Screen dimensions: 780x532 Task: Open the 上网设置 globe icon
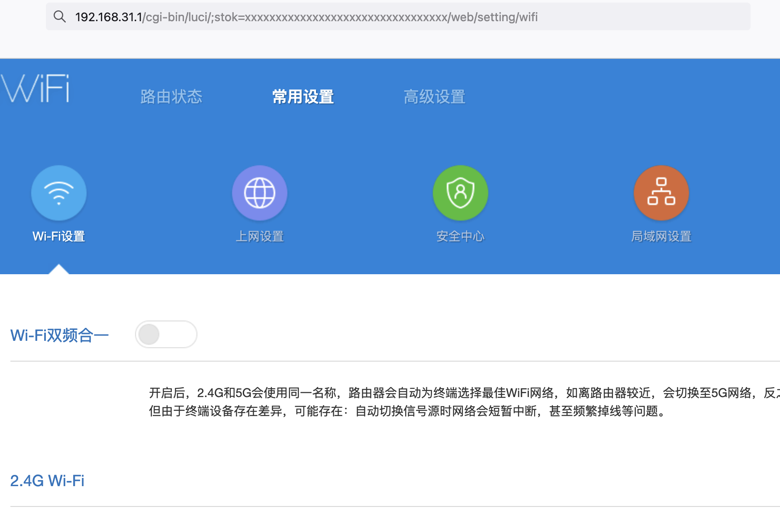[260, 193]
